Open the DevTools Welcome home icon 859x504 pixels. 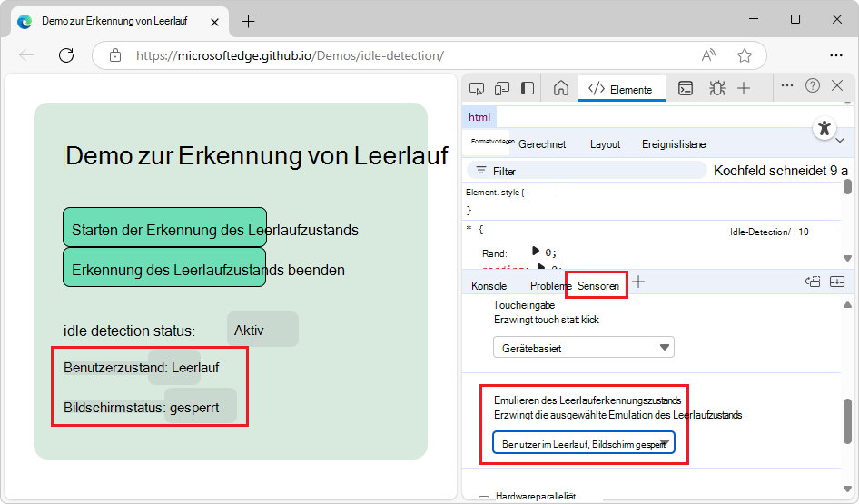pyautogui.click(x=561, y=88)
